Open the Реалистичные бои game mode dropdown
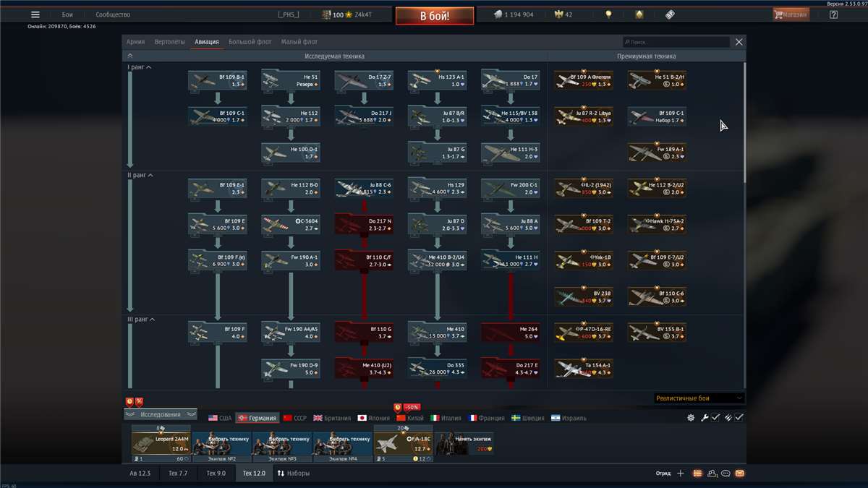 pyautogui.click(x=698, y=397)
